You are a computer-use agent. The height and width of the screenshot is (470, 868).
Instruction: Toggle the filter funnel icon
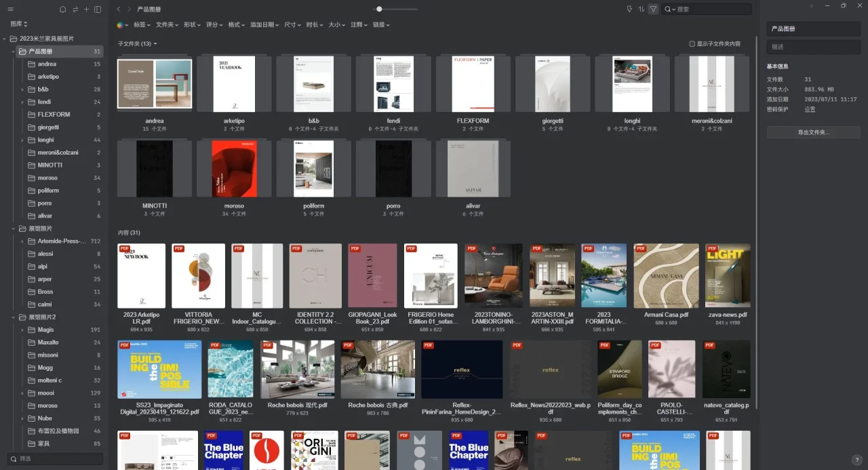(653, 9)
